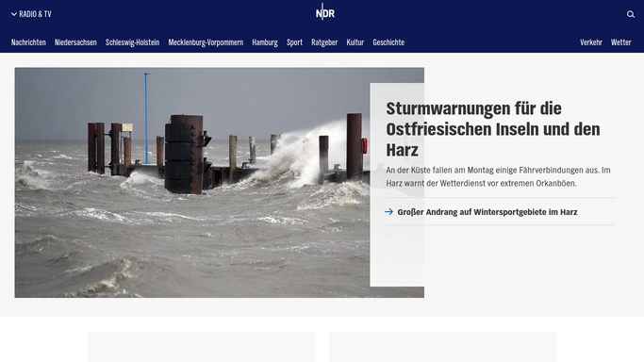The height and width of the screenshot is (362, 644).
Task: Open the search magnifier icon
Action: [x=631, y=14]
